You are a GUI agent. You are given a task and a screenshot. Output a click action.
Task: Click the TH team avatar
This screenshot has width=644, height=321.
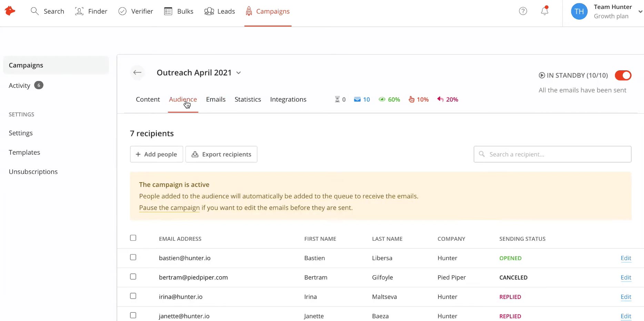(579, 11)
